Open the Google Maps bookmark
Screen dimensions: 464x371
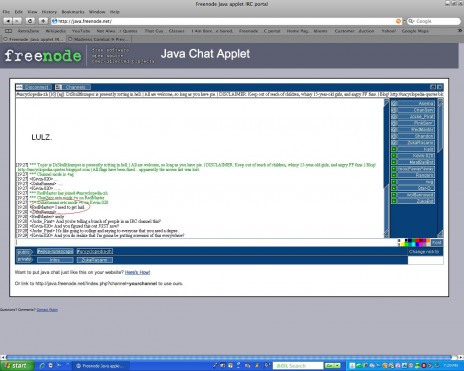point(415,31)
